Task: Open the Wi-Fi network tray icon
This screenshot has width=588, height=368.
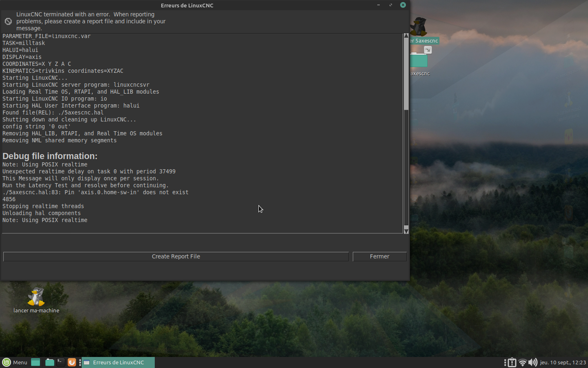Action: 522,362
